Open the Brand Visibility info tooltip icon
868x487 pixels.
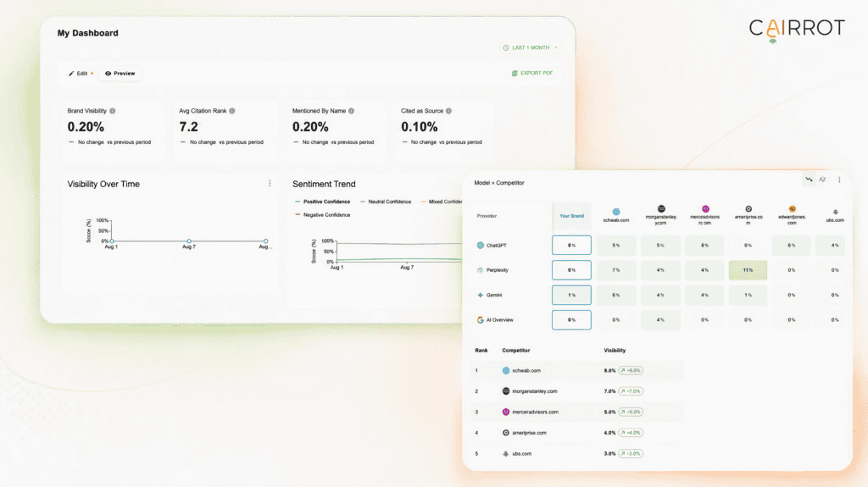point(113,111)
